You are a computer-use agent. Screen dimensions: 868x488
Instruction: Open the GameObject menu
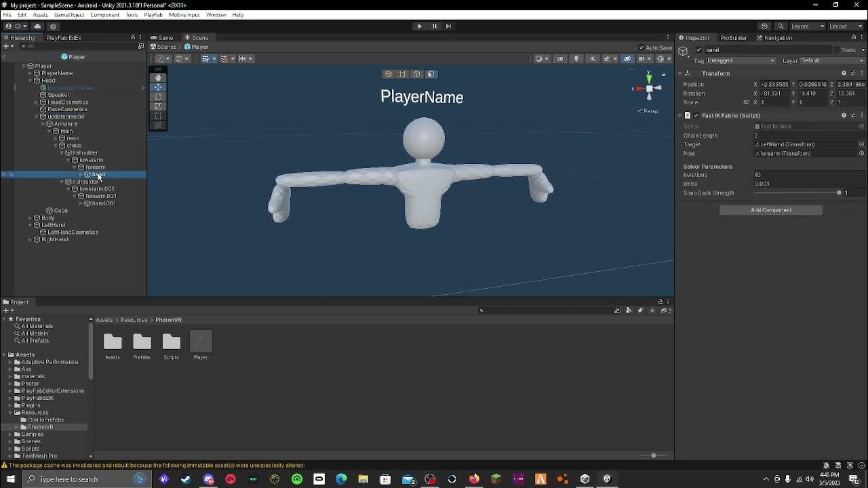(x=69, y=14)
